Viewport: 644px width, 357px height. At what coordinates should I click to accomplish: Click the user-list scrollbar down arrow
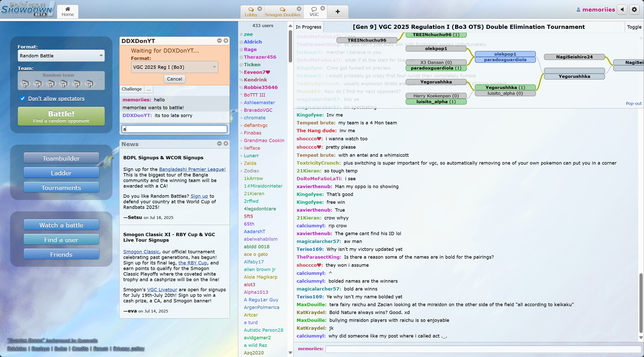[290, 352]
